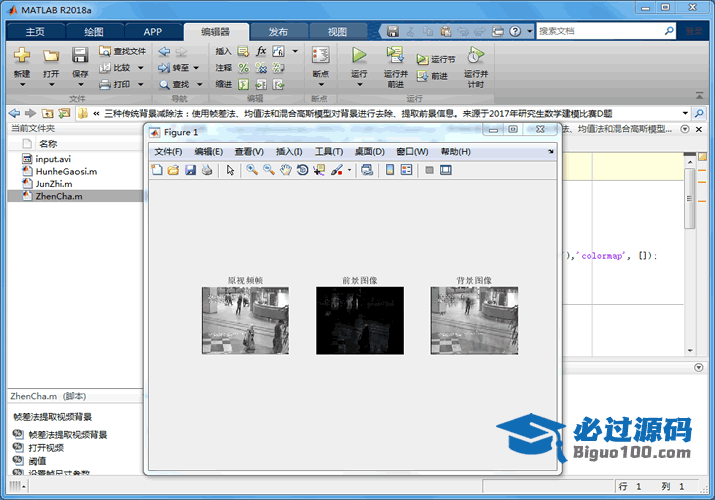Click Open File icon in Figure 1 toolbar
Image resolution: width=715 pixels, height=500 pixels.
coord(173,170)
